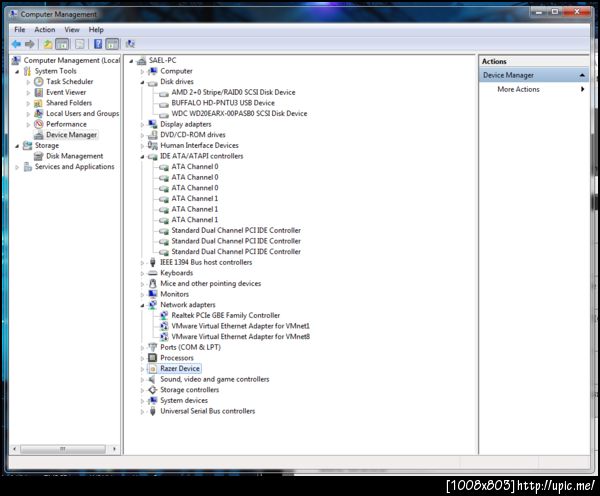Expand the Computer category arrow

[x=142, y=71]
